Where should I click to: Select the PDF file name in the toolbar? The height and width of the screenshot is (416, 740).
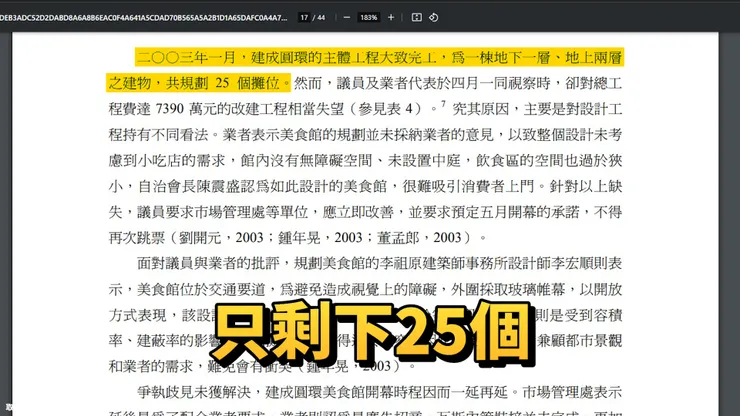pyautogui.click(x=143, y=17)
